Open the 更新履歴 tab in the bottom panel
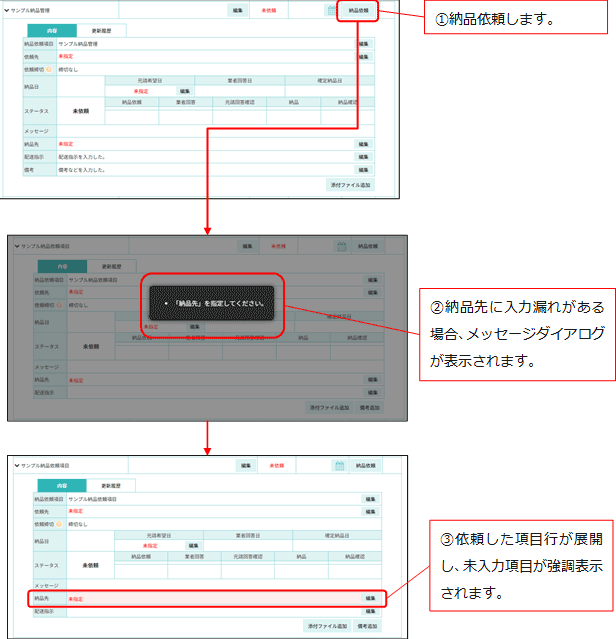616x639 pixels. click(x=113, y=485)
